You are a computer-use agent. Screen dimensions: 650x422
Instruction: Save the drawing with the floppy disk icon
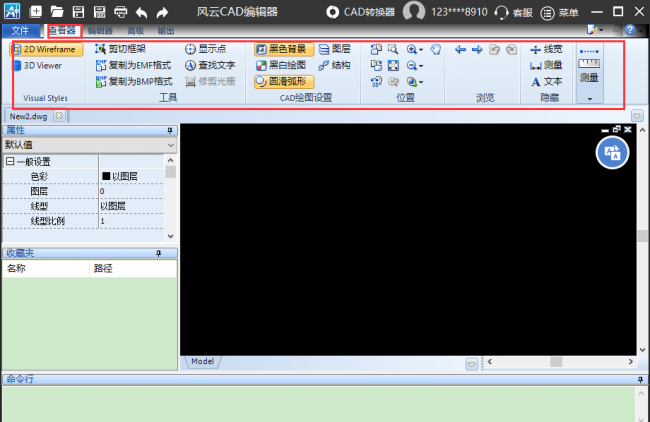[x=78, y=12]
